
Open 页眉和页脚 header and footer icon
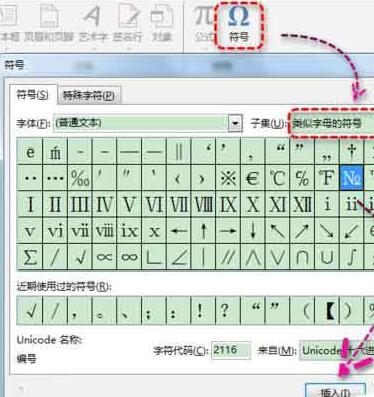(x=49, y=24)
